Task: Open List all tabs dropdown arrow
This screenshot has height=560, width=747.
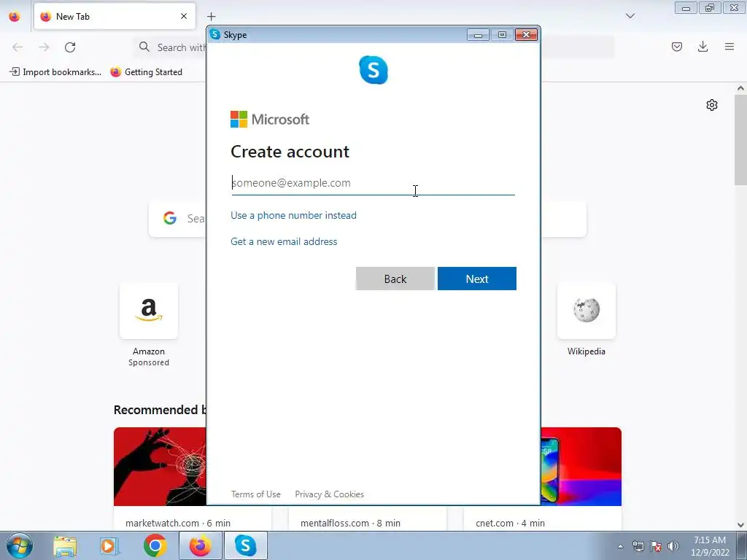Action: pyautogui.click(x=630, y=16)
